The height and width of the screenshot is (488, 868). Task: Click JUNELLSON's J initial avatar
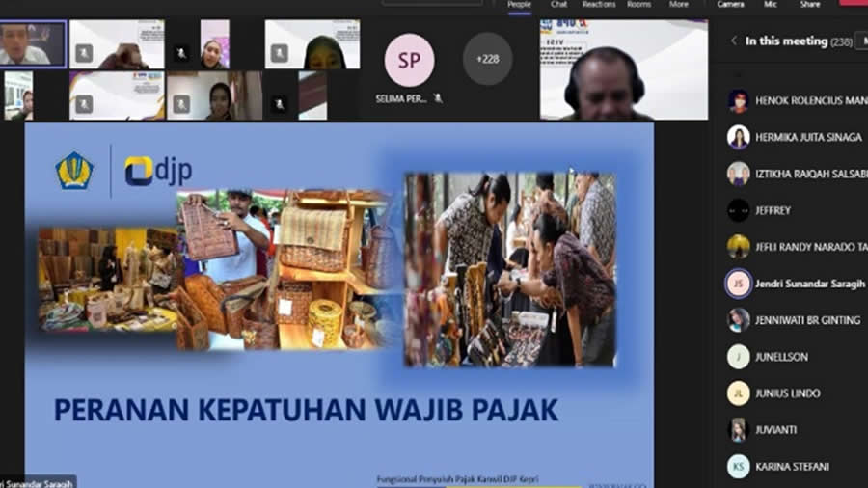739,357
